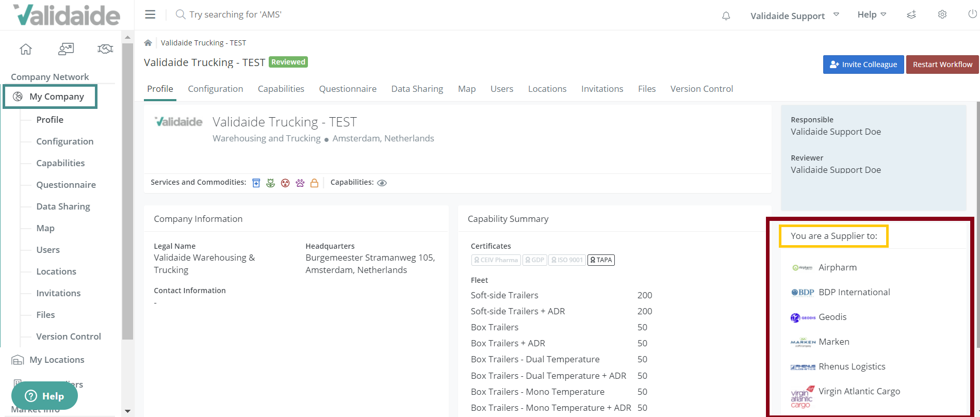Screen dimensions: 980x417
Task: Click the layers-plus icon in the top bar
Action: click(x=911, y=14)
